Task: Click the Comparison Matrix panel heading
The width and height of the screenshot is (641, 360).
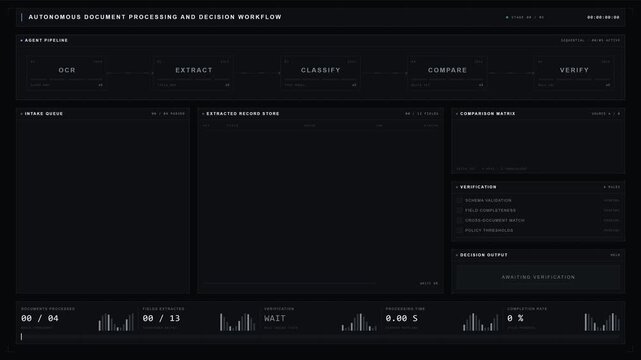Action: click(488, 114)
